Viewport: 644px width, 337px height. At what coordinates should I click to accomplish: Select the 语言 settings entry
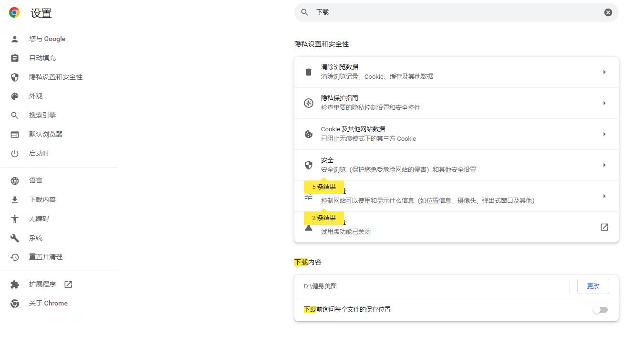[x=35, y=180]
